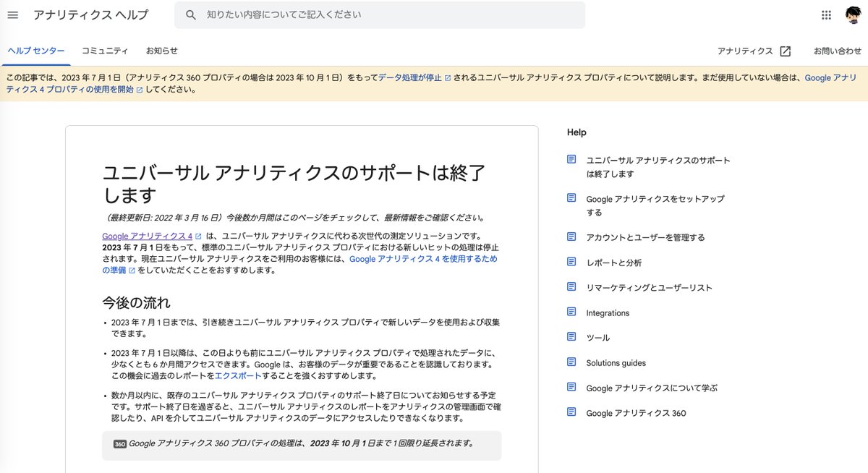Viewport: 868px width, 473px height.
Task: Open sidebar item アカウントとユーザーを管理する
Action: click(x=645, y=237)
